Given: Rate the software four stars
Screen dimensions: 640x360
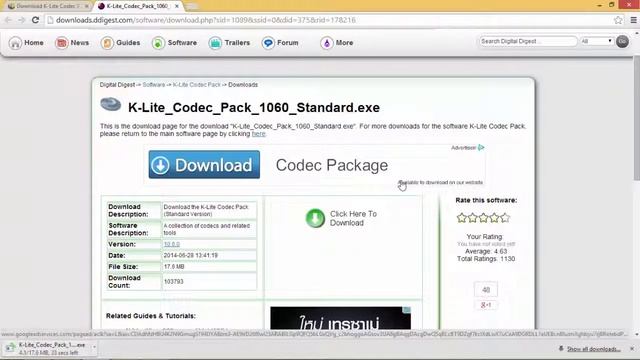Looking at the screenshot, I should pos(494,218).
